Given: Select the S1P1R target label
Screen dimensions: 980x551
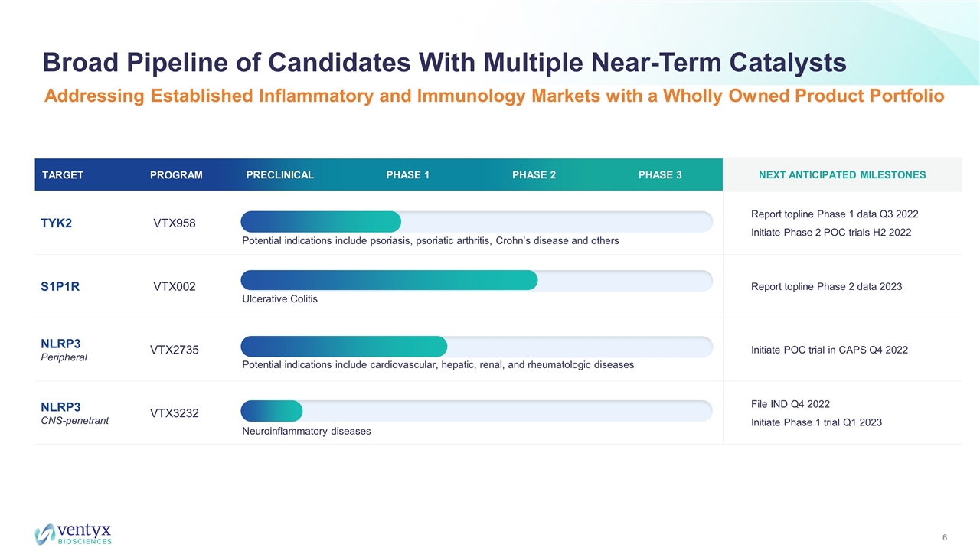Looking at the screenshot, I should pyautogui.click(x=60, y=286).
